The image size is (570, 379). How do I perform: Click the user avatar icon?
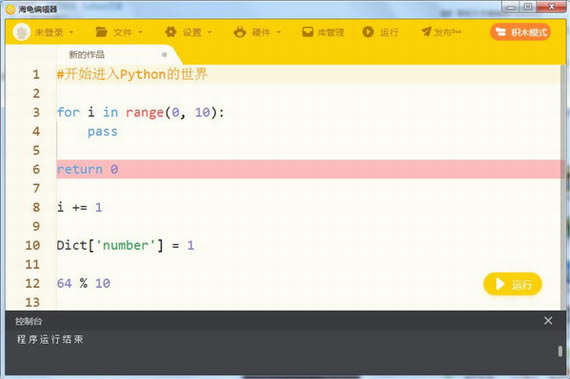tap(21, 32)
